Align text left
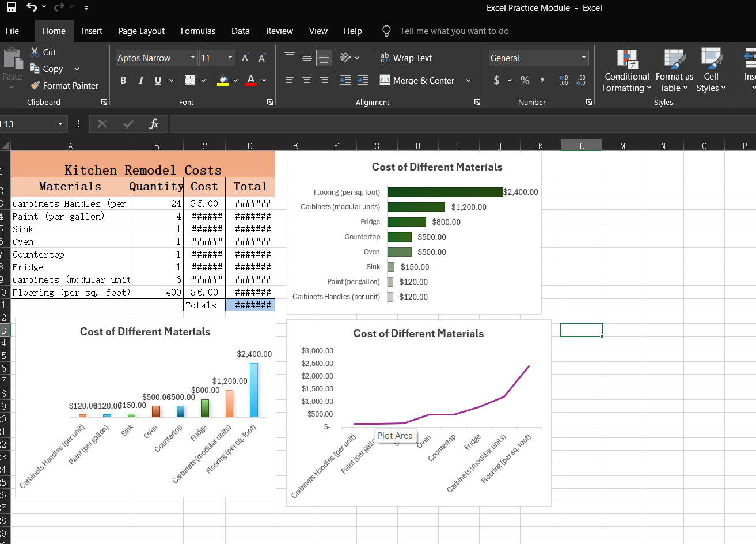The image size is (756, 544). [290, 80]
